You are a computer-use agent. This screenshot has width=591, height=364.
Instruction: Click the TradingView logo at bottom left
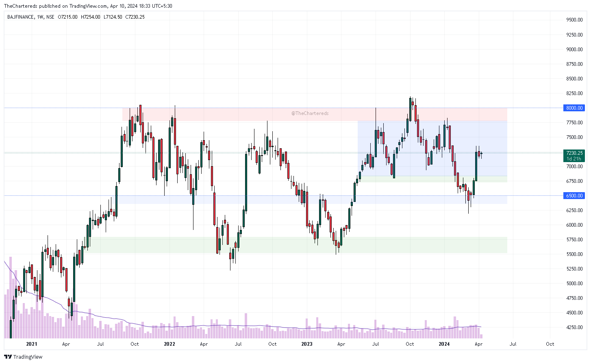(23, 357)
